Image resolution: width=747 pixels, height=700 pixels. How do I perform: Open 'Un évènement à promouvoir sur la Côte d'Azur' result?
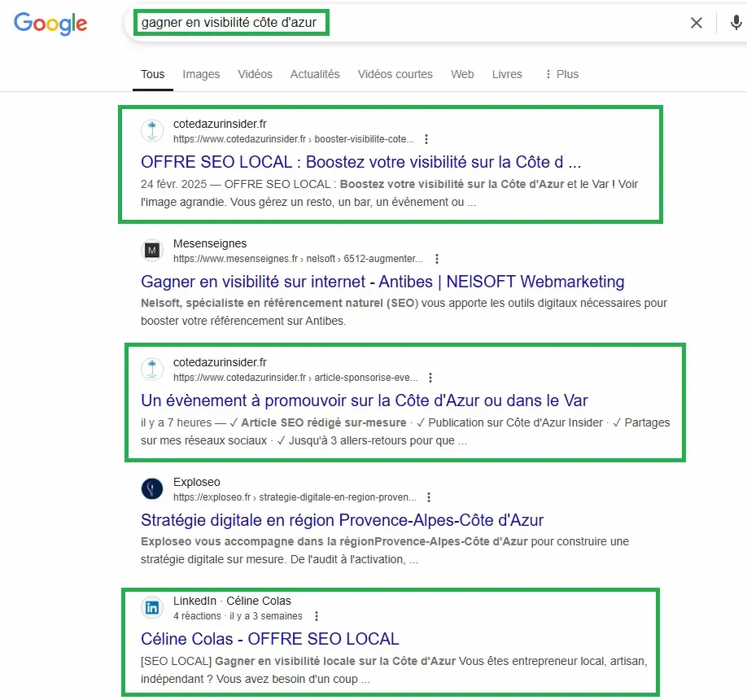365,400
